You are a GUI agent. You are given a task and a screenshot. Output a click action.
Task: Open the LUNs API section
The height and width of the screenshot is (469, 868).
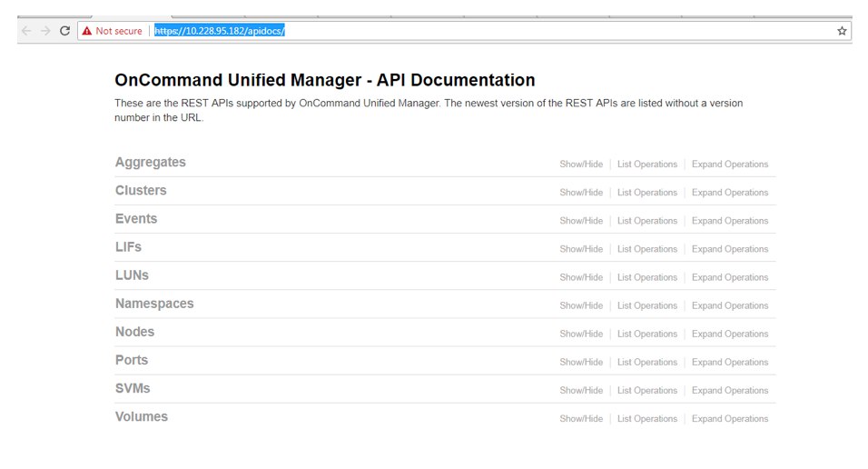click(x=132, y=275)
